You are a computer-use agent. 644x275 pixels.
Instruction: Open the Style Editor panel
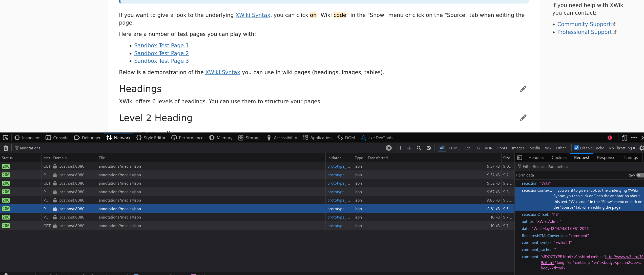(x=151, y=138)
